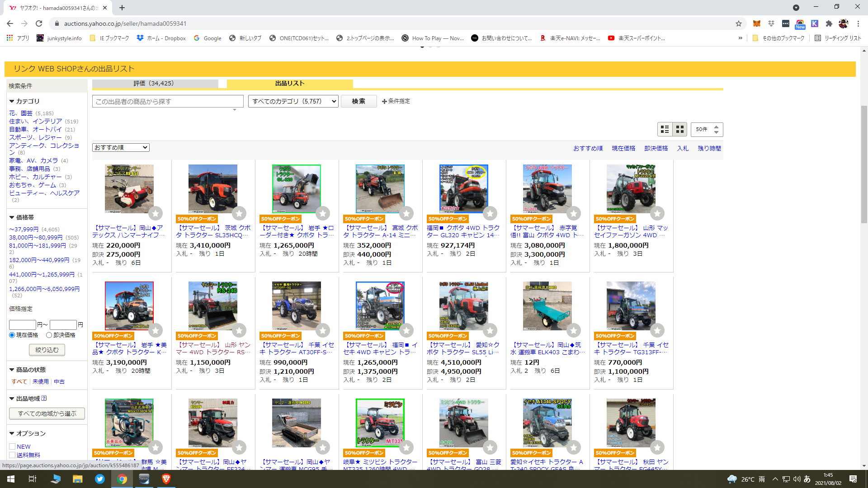Go back with the browser arrow
The image size is (868, 488).
tap(10, 23)
